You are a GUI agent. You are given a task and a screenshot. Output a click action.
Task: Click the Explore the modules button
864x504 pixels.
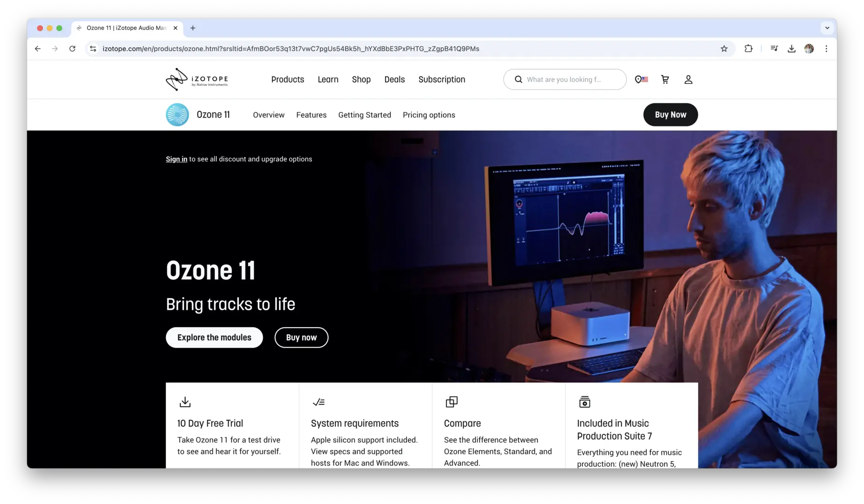tap(214, 337)
